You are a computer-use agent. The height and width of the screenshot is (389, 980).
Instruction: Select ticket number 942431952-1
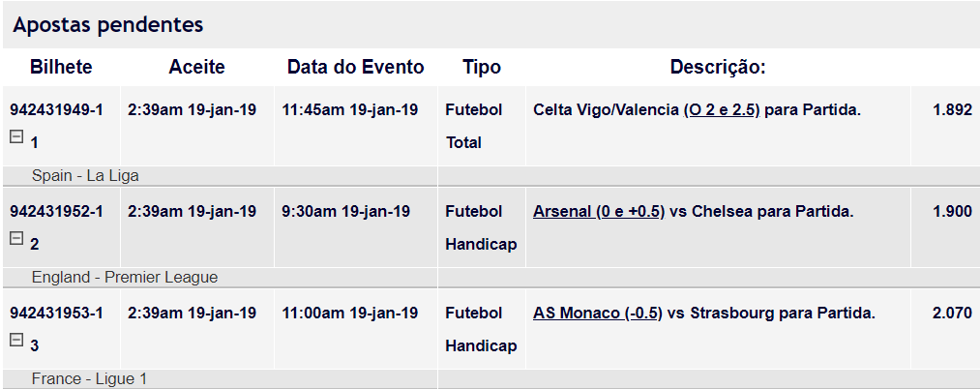[56, 211]
